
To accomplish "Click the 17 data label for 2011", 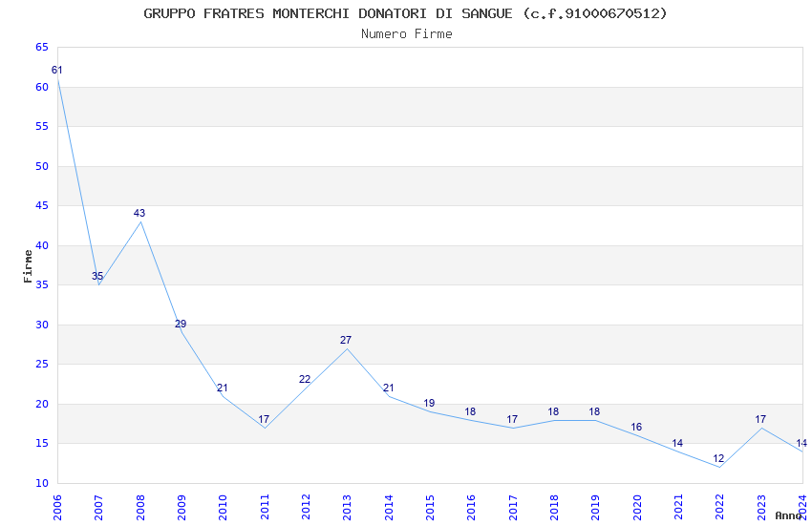I will point(264,419).
